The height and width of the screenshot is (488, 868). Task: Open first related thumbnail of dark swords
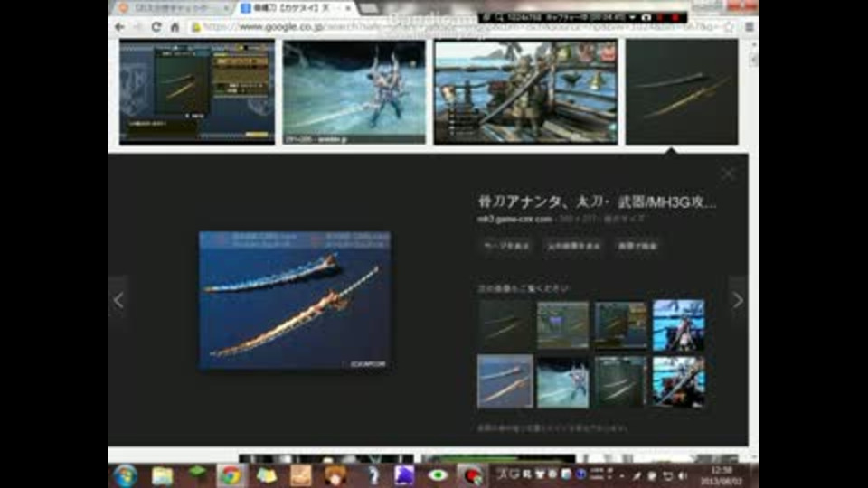505,324
